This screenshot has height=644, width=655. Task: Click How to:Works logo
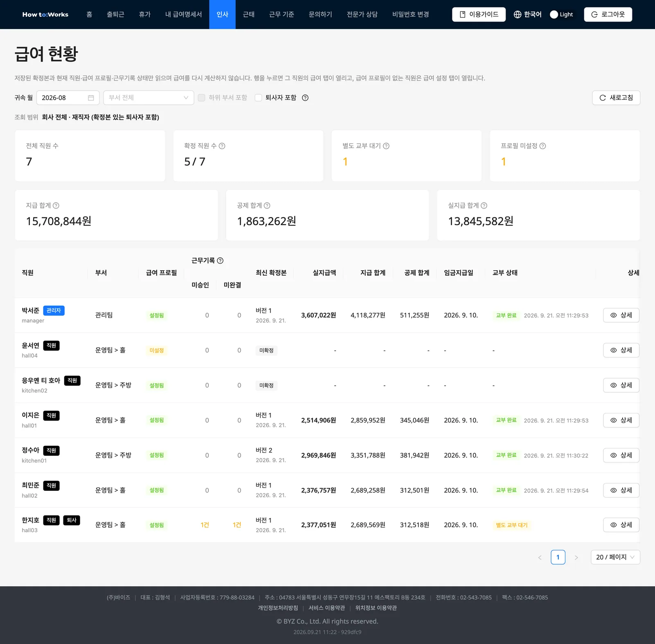click(45, 14)
